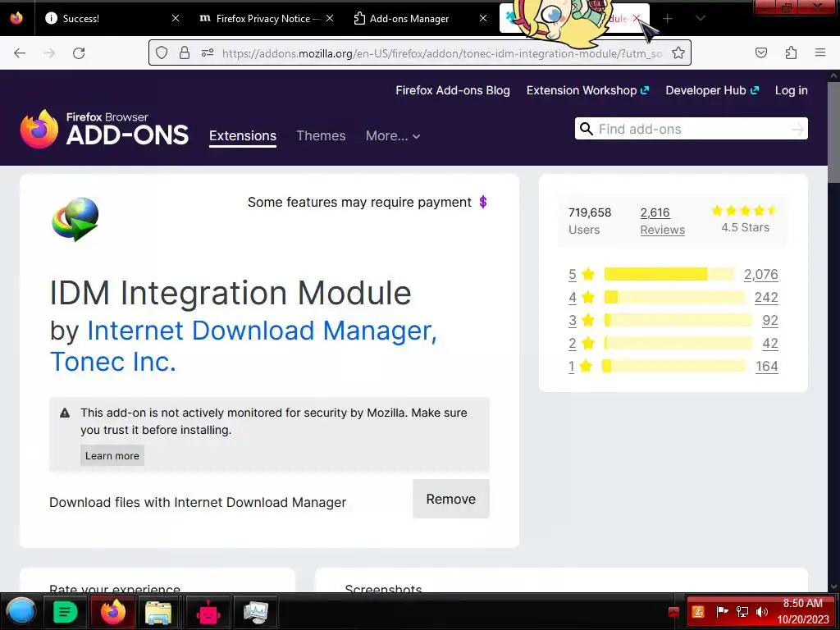The image size is (840, 630).
Task: Click the purple dollar payment icon
Action: click(482, 202)
